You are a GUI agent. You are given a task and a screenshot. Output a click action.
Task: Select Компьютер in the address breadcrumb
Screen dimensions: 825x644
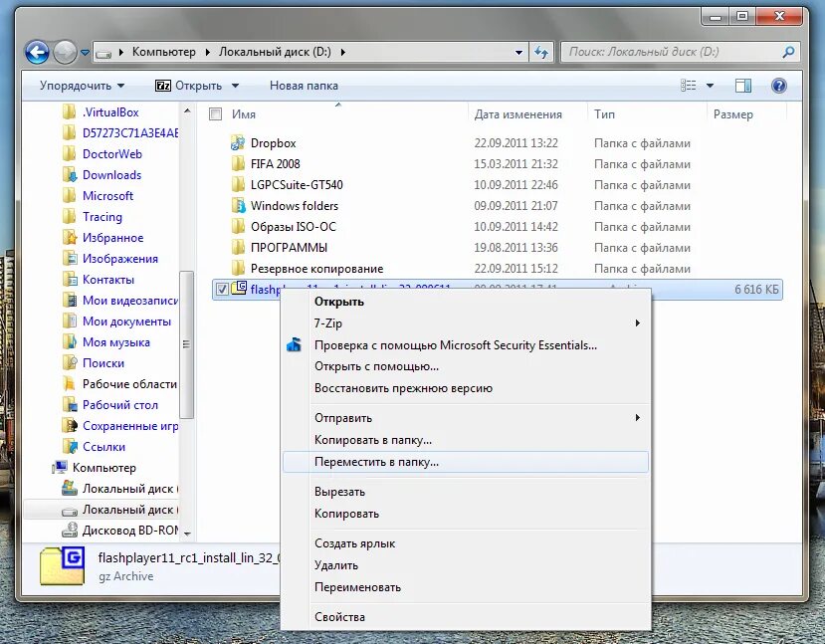click(x=163, y=52)
